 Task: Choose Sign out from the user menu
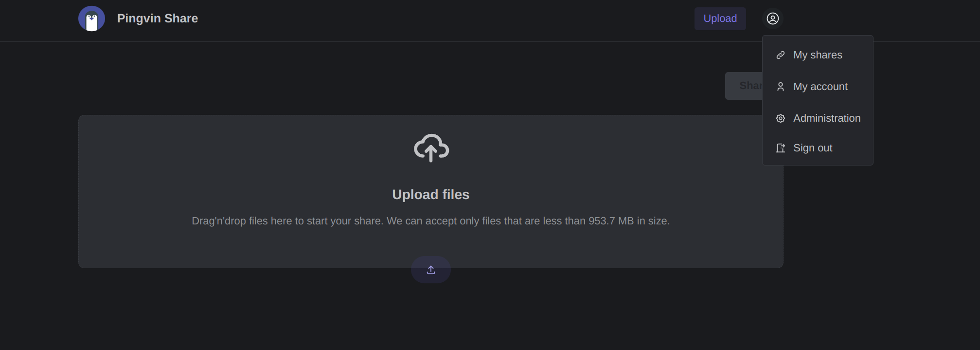click(x=812, y=148)
